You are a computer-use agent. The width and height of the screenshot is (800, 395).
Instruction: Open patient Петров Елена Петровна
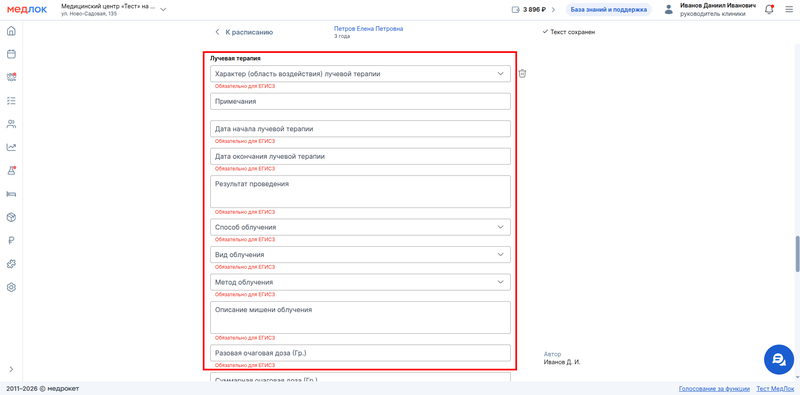pyautogui.click(x=368, y=29)
